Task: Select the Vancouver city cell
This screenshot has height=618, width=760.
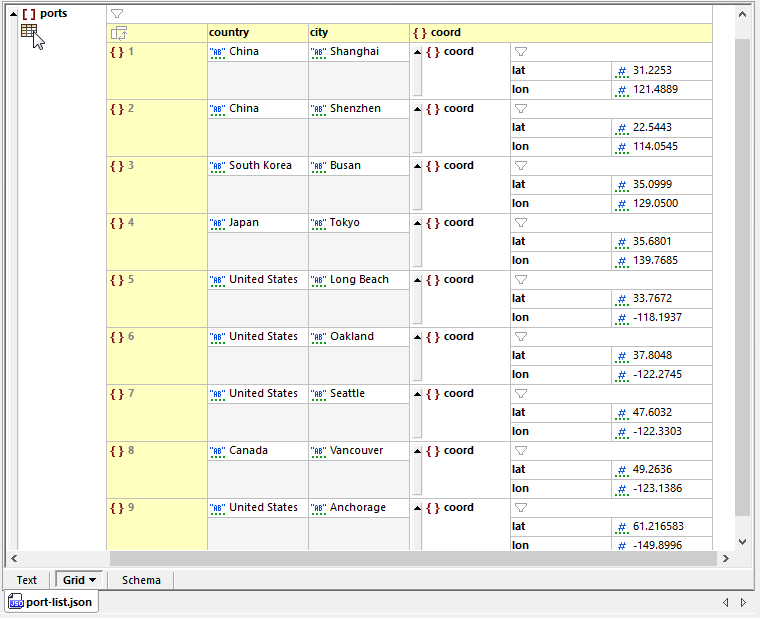Action: tap(356, 451)
